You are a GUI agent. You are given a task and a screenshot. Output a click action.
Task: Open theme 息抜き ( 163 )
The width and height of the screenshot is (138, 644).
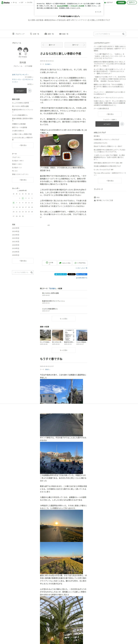point(17,164)
